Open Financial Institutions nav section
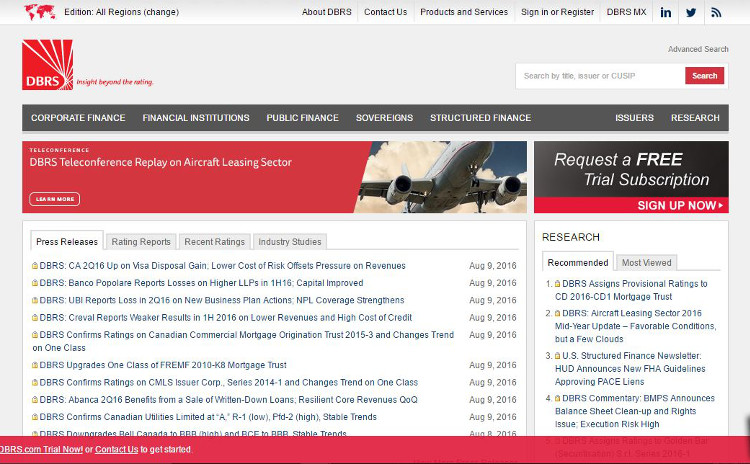Image resolution: width=750 pixels, height=464 pixels. click(196, 118)
